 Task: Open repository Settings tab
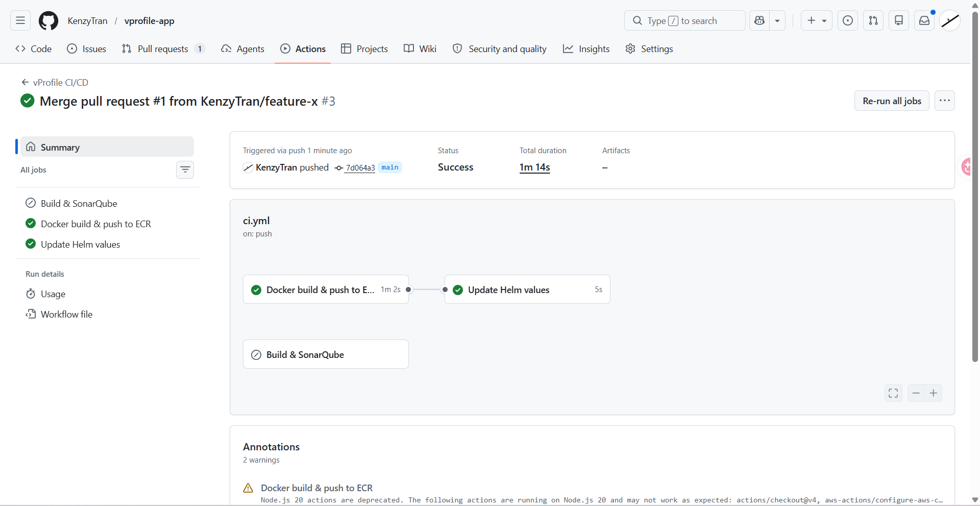[649, 49]
